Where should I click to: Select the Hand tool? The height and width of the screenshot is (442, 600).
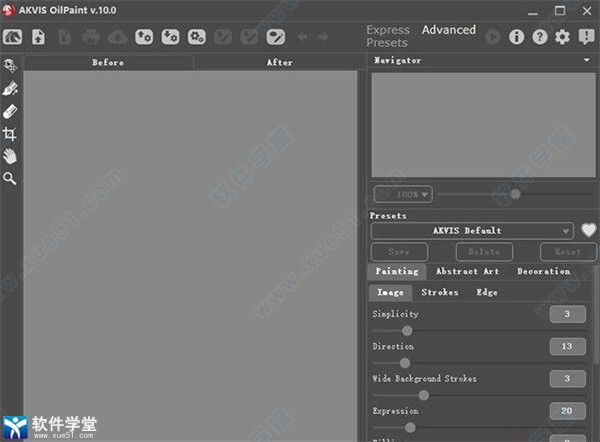tap(10, 156)
